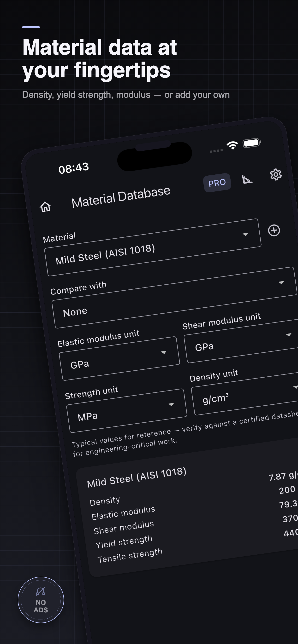Tap the NO ADS badge
Screen dimensions: 298x644
(x=41, y=600)
